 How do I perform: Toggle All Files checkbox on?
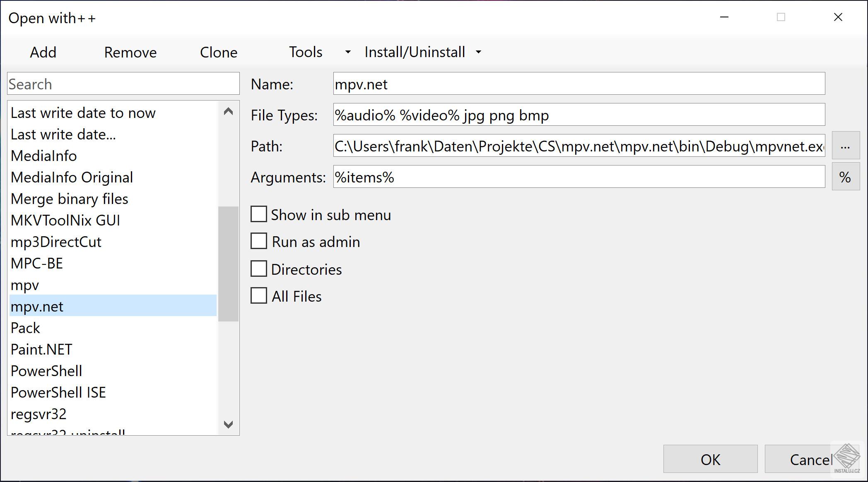tap(259, 295)
